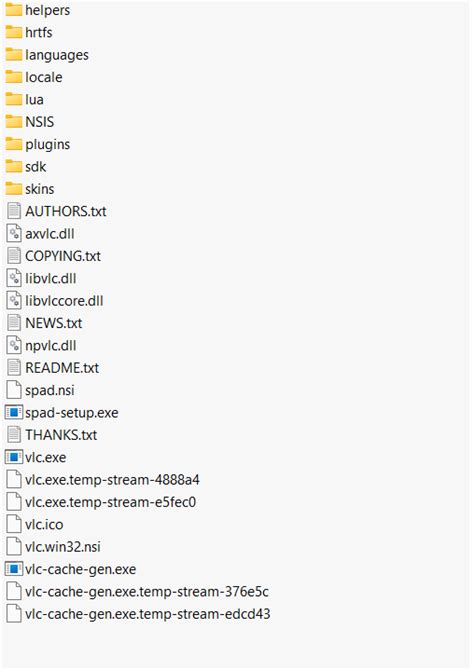474x670 pixels.
Task: Select the file name vlc.ico
Action: click(x=44, y=524)
